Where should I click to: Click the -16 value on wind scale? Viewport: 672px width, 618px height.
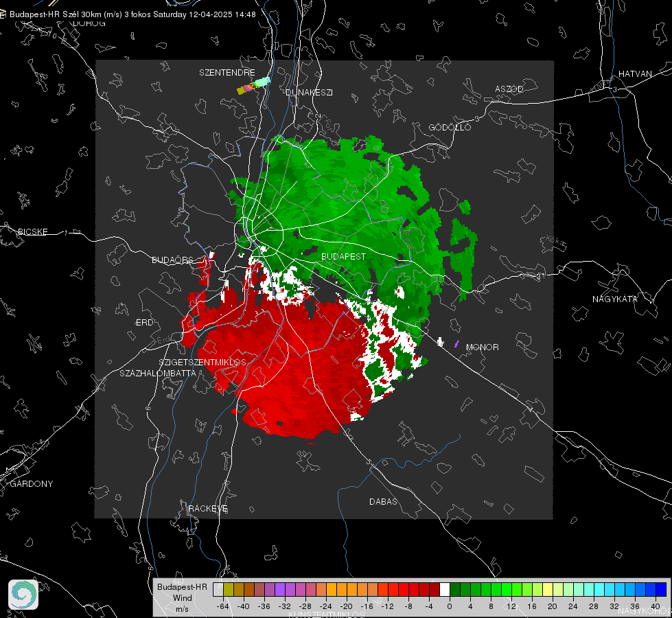pyautogui.click(x=367, y=606)
